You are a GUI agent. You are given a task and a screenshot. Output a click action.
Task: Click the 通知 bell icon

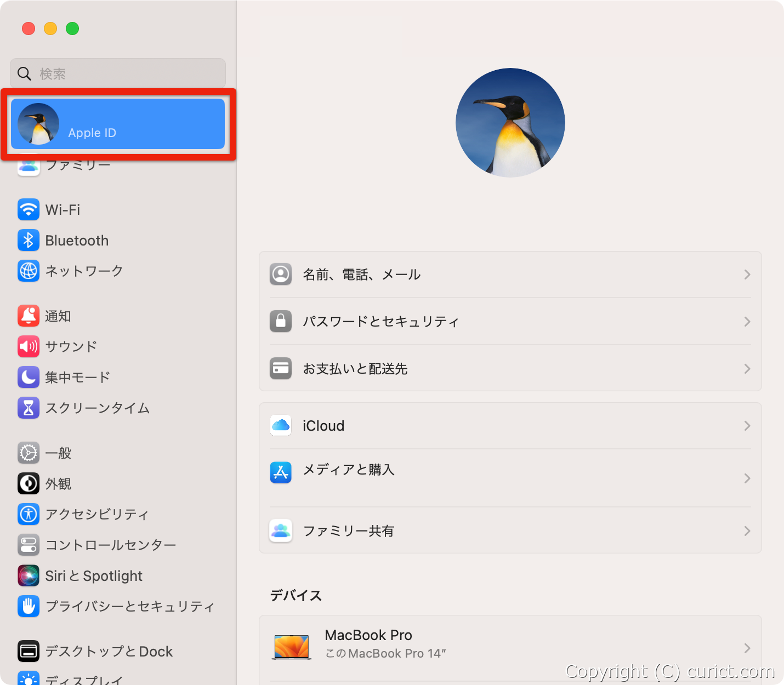pos(29,316)
